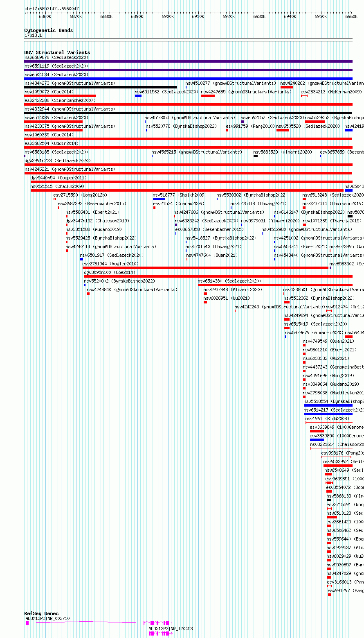Click nsv521515 (Shaikh2009) label
364x638 pixels.
click(x=58, y=186)
